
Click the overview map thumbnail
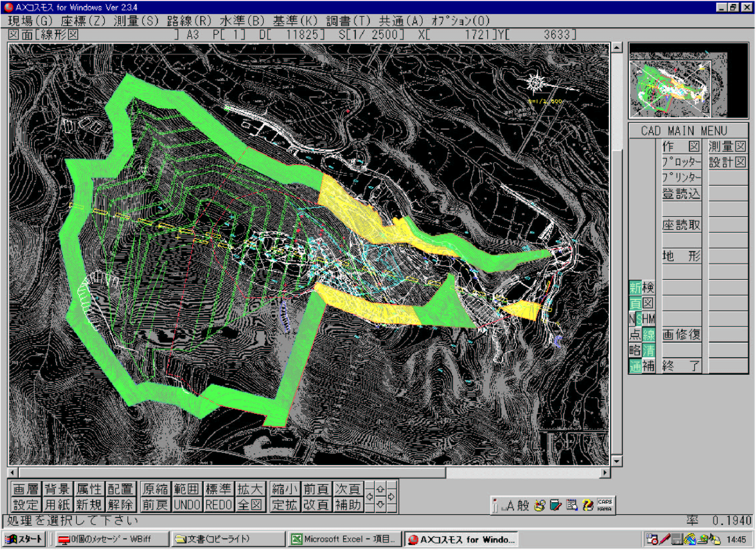pyautogui.click(x=688, y=80)
